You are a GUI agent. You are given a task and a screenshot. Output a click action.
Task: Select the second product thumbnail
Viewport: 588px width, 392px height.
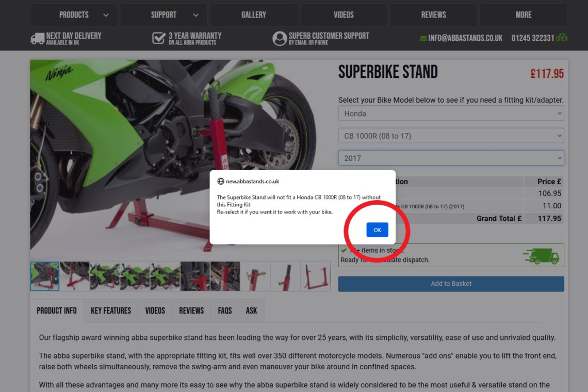75,276
